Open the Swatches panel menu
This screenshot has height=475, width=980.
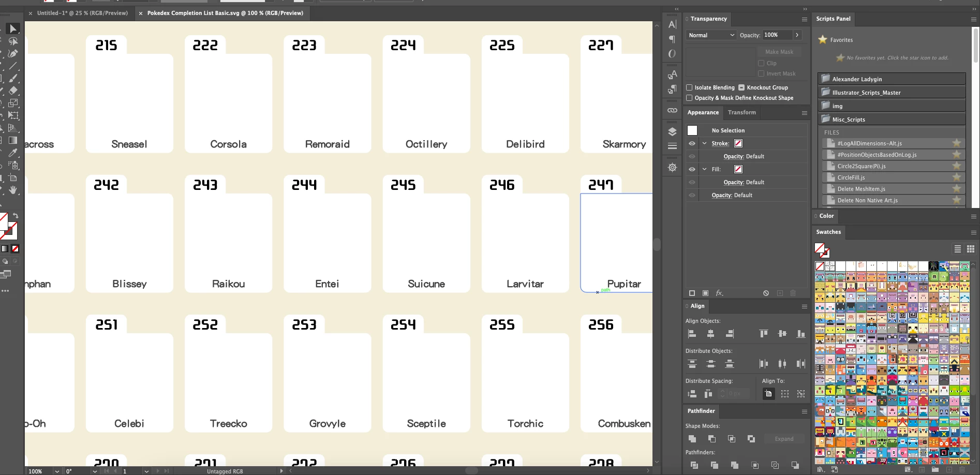click(973, 232)
